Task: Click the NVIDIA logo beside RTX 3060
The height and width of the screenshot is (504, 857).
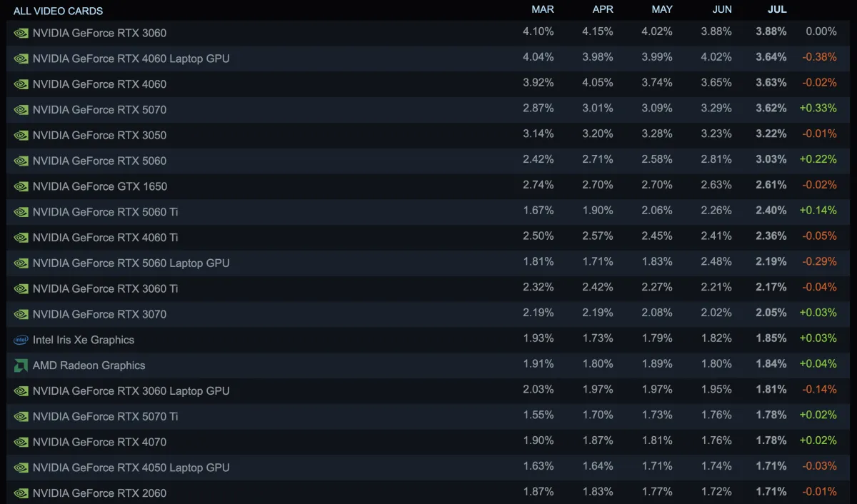Action: (21, 33)
